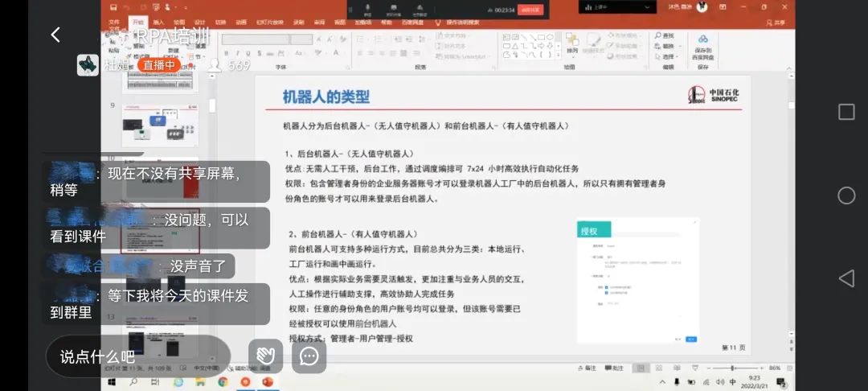The height and width of the screenshot is (391, 868).
Task: Click the 备注 notes button in status bar
Action: (589, 368)
